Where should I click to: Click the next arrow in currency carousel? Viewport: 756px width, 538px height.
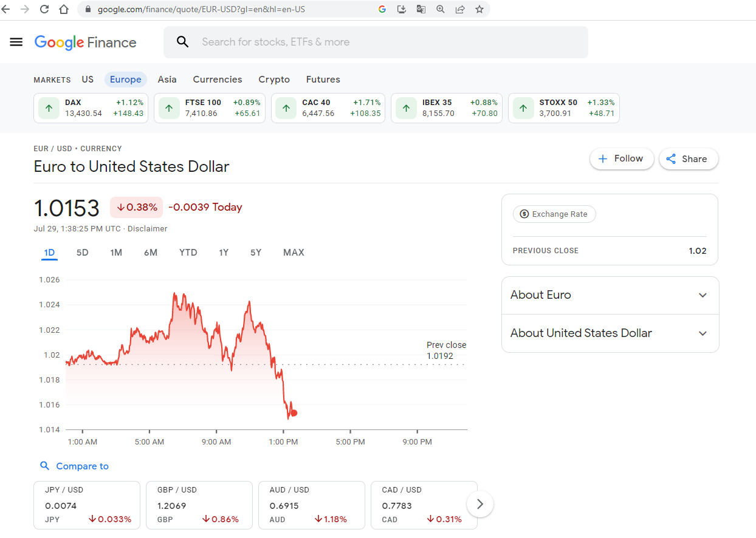pos(480,504)
